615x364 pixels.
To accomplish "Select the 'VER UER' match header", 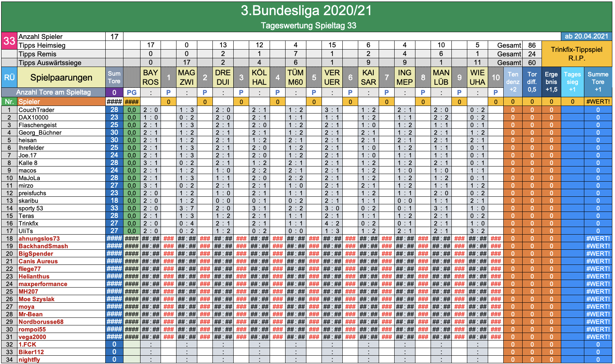I will point(332,78).
